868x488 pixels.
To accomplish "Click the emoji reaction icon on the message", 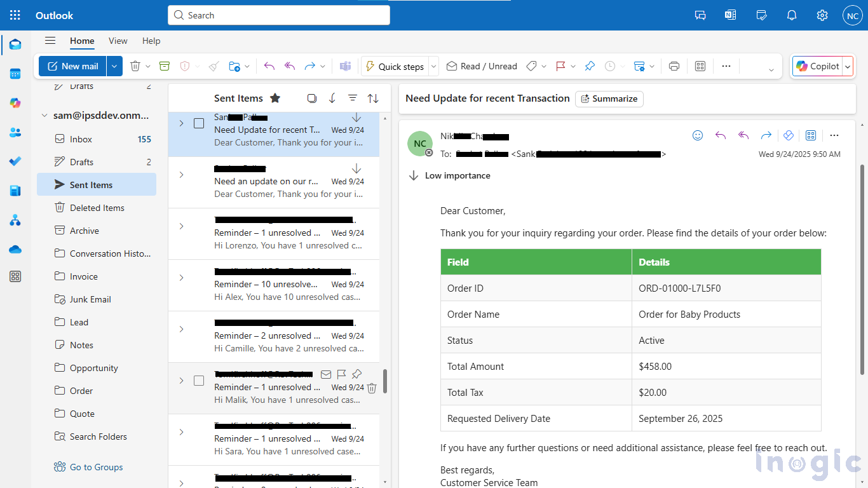I will (x=698, y=135).
